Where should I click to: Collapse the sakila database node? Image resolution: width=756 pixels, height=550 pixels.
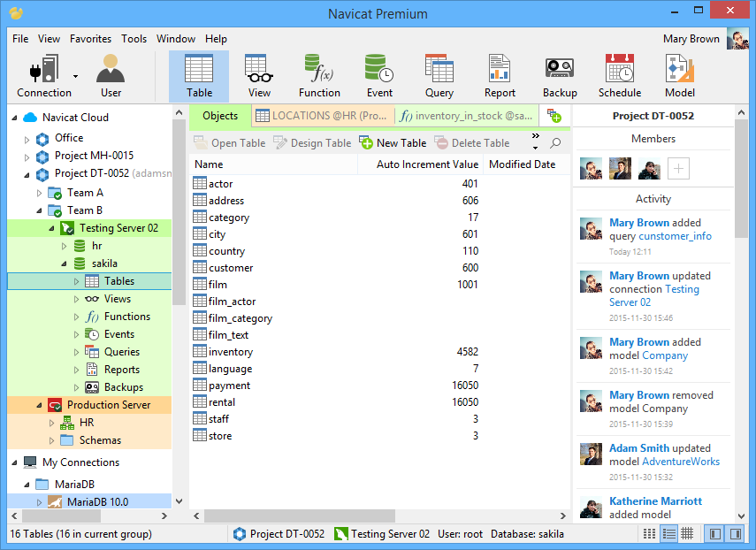[x=65, y=264]
